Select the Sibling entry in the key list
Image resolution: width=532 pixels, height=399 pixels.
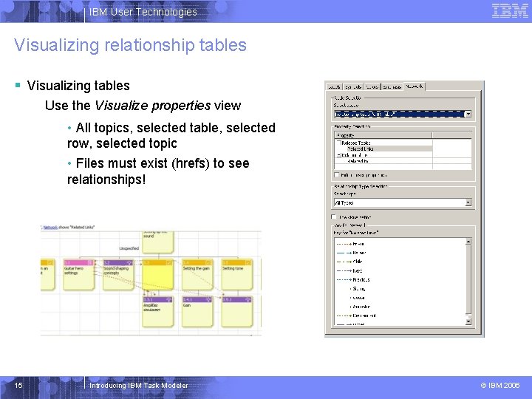click(359, 289)
